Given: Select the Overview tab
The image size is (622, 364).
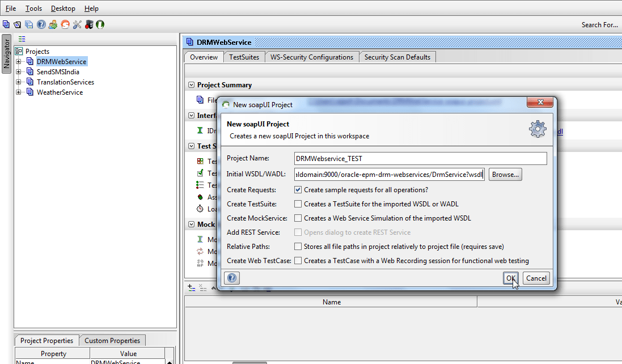Looking at the screenshot, I should coord(204,57).
